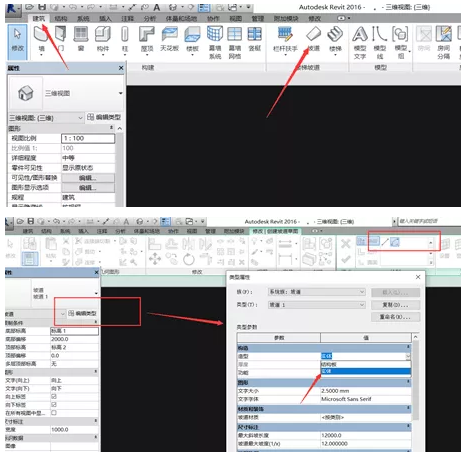Click the green finish-edit checkmark in lower ribbon
The image size is (466, 455).
pyautogui.click(x=346, y=259)
